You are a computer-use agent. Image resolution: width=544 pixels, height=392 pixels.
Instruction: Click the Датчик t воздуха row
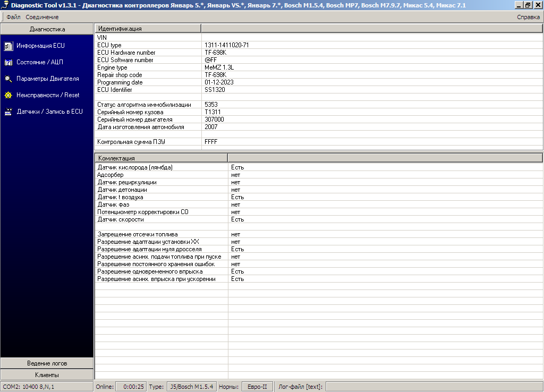319,197
